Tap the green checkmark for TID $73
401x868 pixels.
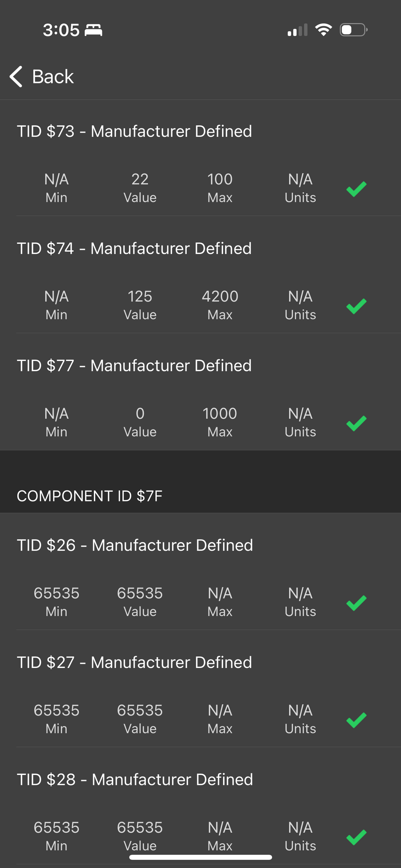[x=357, y=189]
